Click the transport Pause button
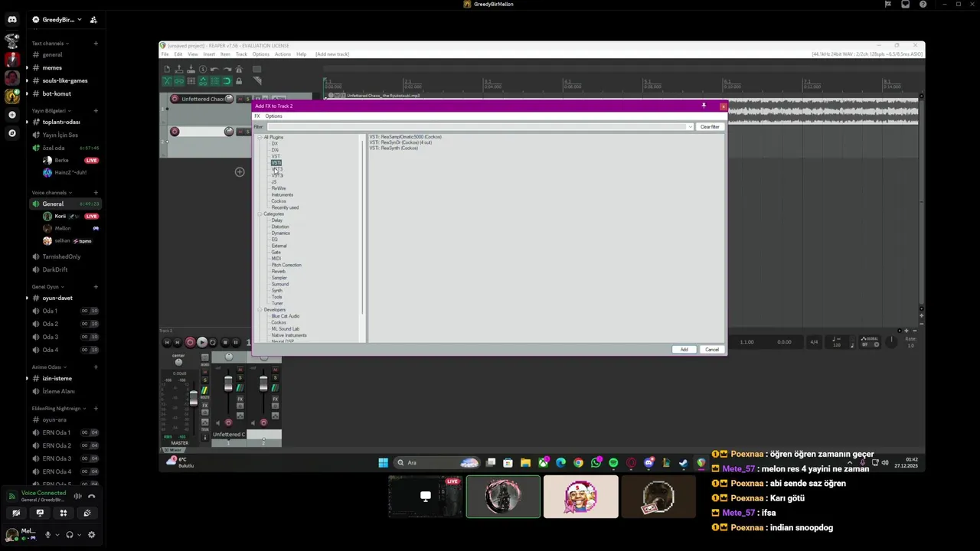 pos(236,342)
